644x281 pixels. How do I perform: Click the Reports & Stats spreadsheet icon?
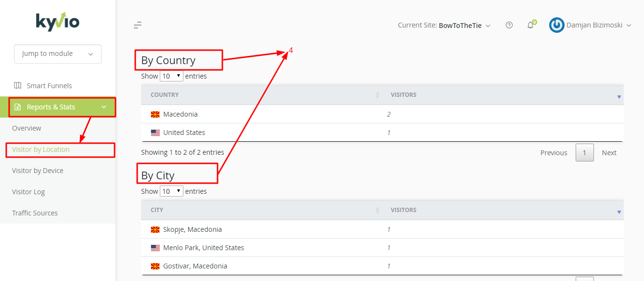[x=17, y=107]
